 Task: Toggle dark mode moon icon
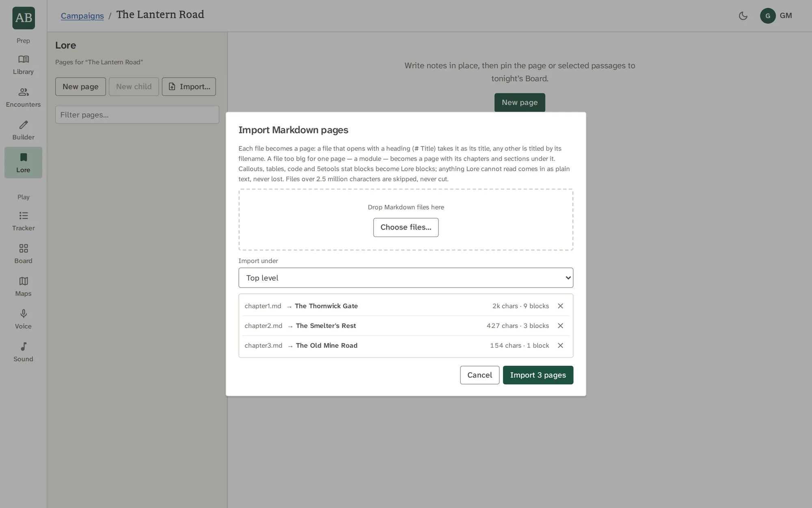coord(743,16)
